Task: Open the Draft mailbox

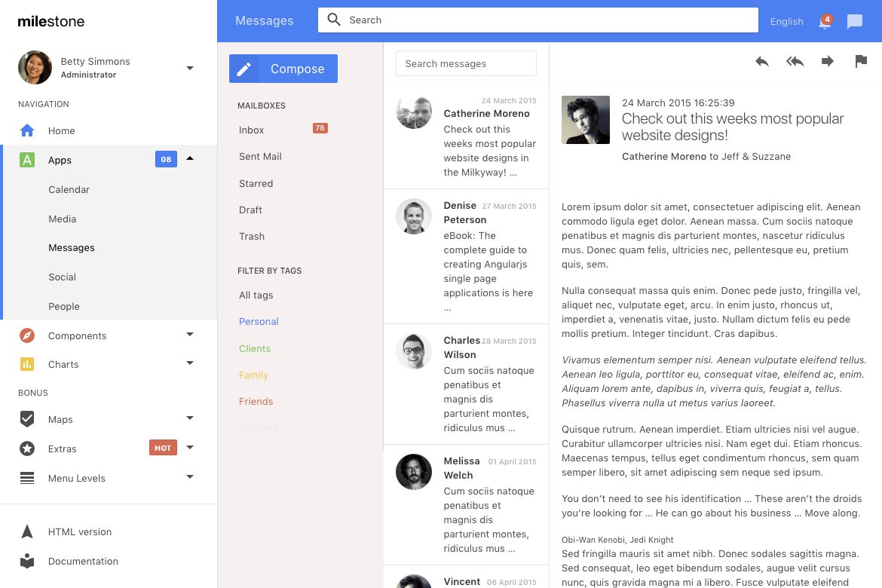Action: 250,210
